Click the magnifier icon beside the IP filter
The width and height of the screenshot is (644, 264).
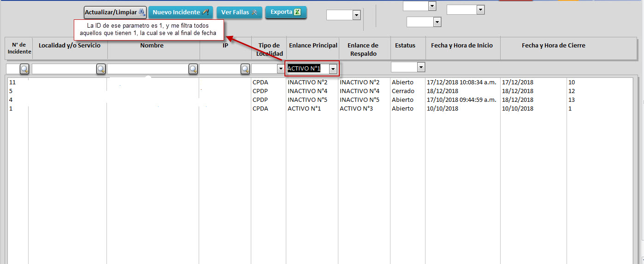coord(245,69)
